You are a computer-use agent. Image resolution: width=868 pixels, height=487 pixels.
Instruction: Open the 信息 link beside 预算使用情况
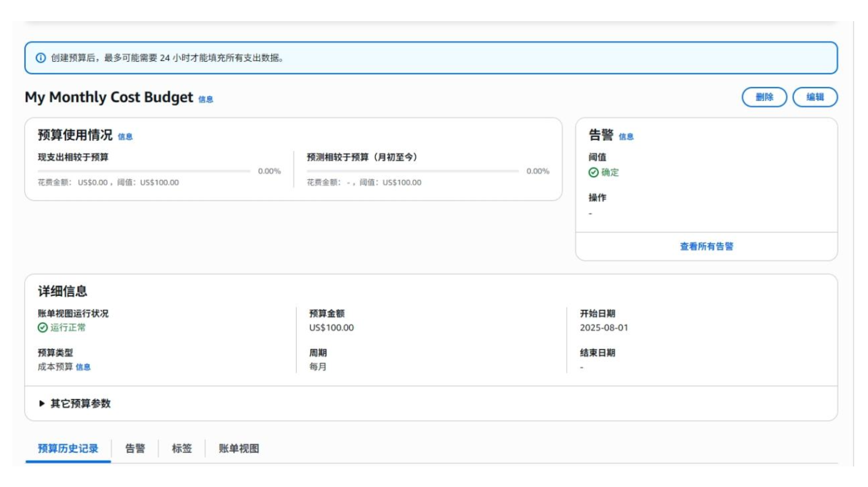[x=125, y=137]
